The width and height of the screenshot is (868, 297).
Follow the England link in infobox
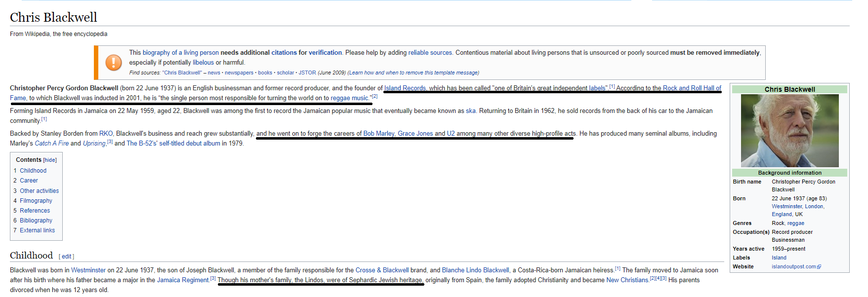[782, 215]
